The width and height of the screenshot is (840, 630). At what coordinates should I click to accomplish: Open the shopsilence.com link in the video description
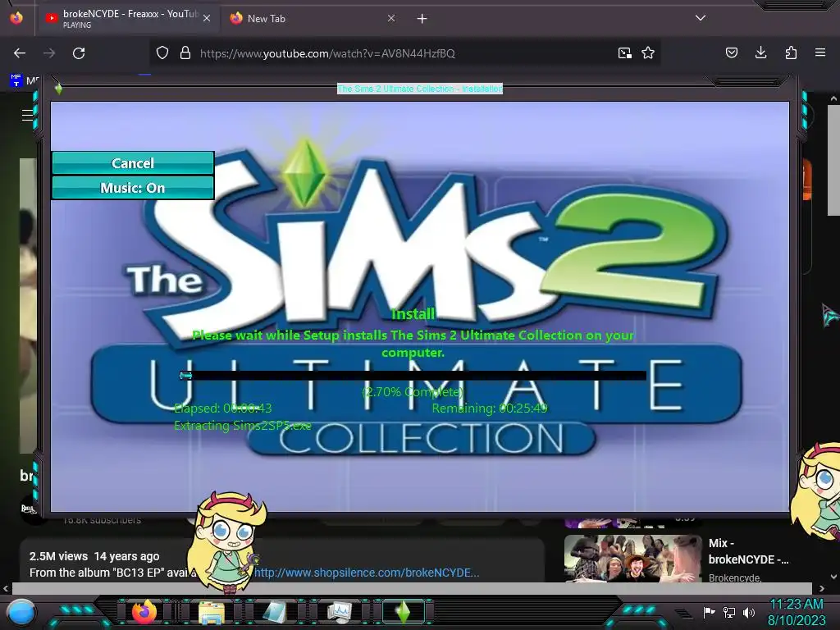tap(367, 573)
